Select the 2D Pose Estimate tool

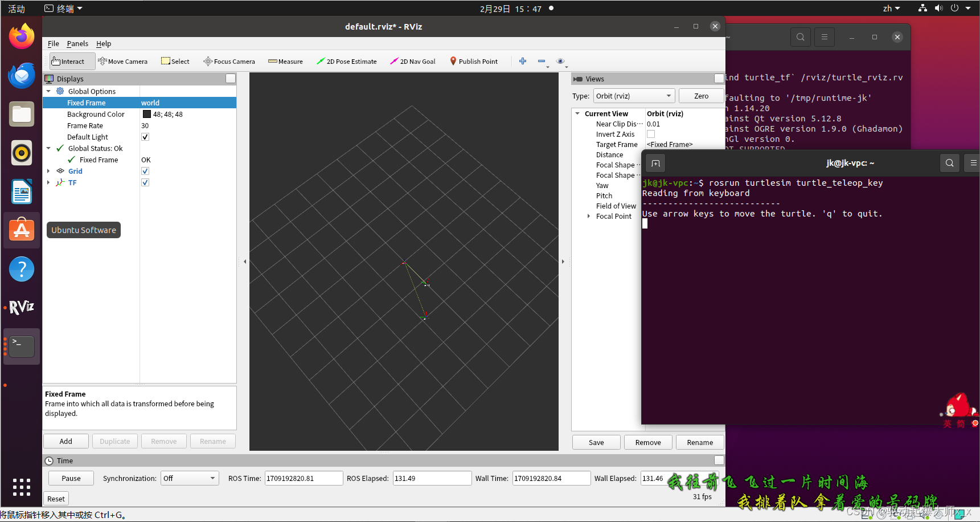tap(347, 61)
